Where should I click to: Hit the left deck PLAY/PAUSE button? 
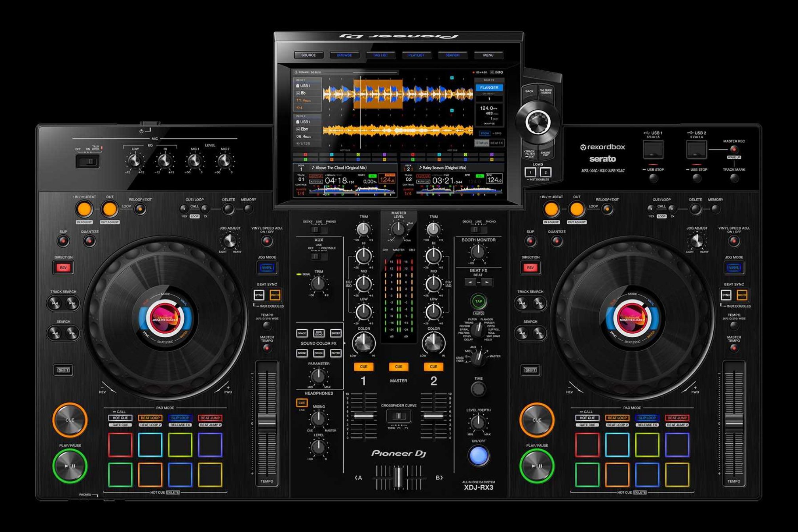70,466
